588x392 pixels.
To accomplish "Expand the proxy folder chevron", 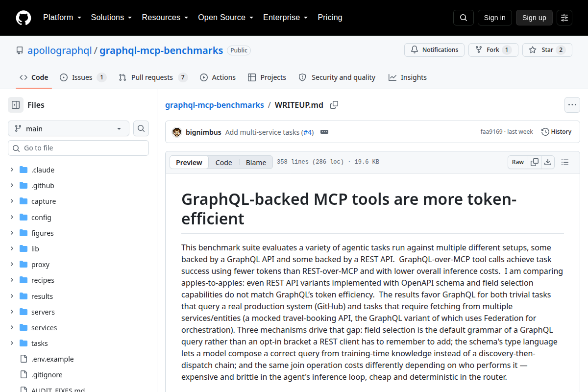I will tap(12, 265).
